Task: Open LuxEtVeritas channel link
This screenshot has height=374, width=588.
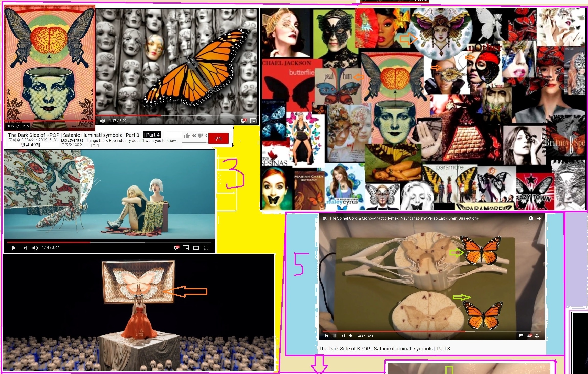Action: [x=72, y=140]
